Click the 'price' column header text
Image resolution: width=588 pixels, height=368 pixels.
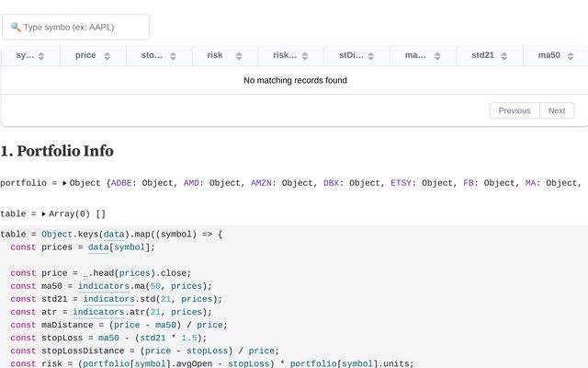point(85,55)
